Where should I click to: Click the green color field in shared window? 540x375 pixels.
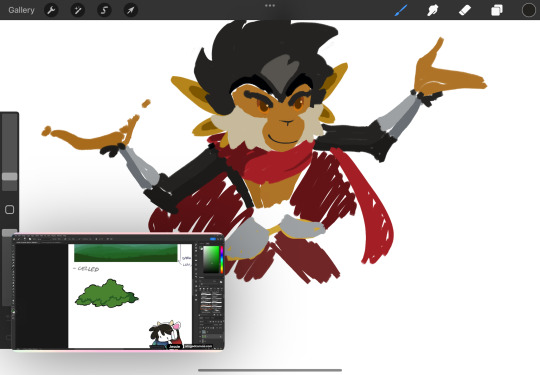[211, 259]
